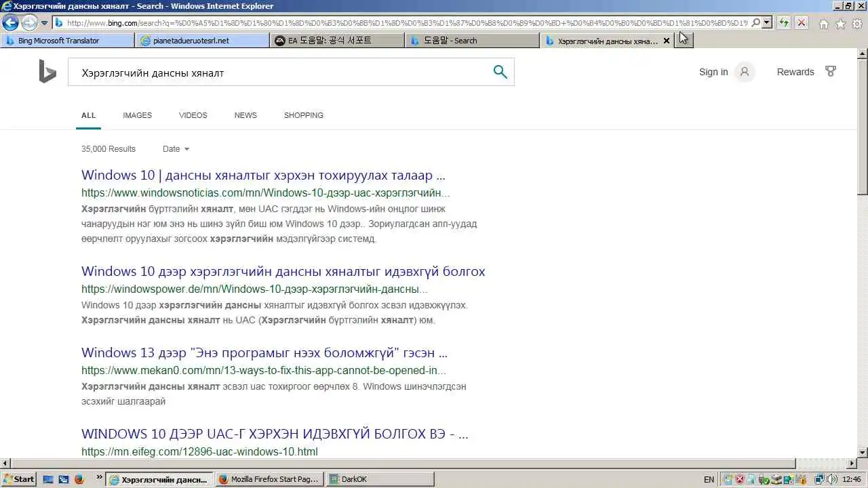Go back with the IE Back button

tap(10, 22)
